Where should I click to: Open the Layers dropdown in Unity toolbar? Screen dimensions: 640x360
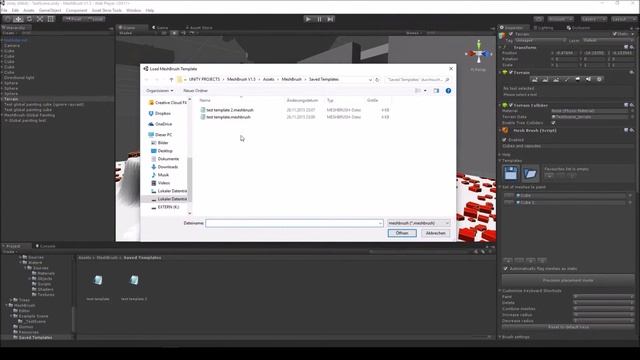click(593, 19)
